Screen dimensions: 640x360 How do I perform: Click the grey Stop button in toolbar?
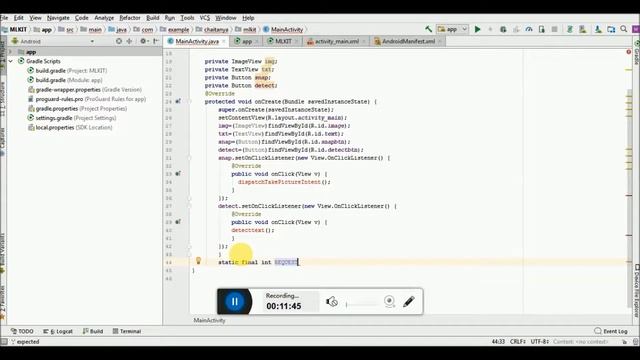(554, 29)
